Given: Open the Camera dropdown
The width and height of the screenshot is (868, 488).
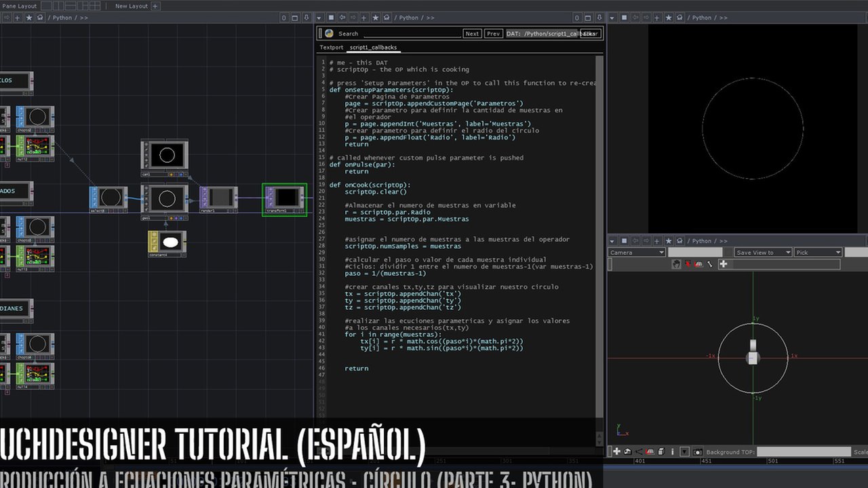Looking at the screenshot, I should pyautogui.click(x=637, y=252).
